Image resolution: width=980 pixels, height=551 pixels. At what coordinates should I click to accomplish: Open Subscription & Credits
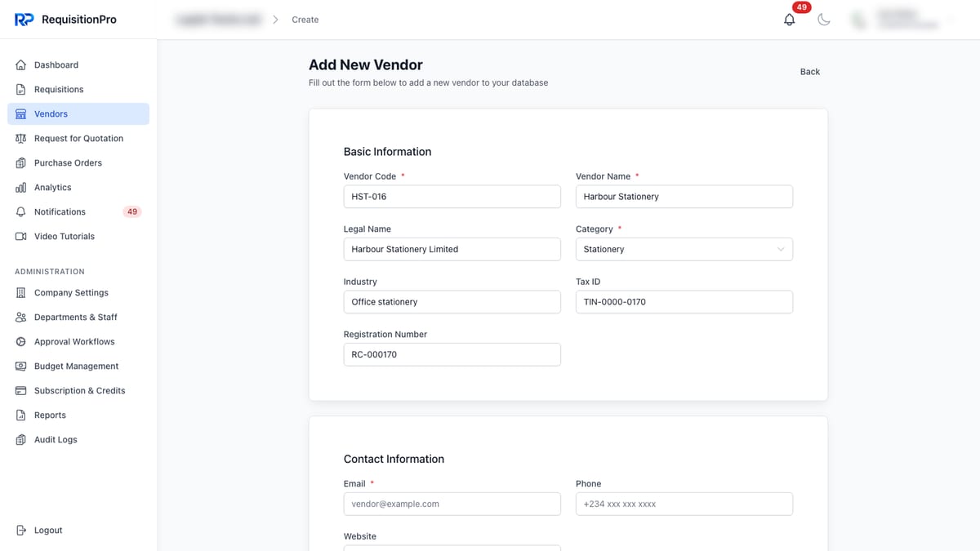(78, 391)
